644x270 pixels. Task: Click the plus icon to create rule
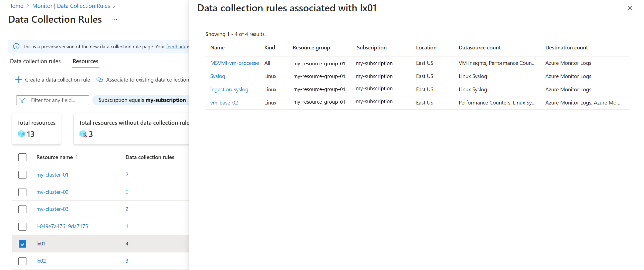coord(18,80)
